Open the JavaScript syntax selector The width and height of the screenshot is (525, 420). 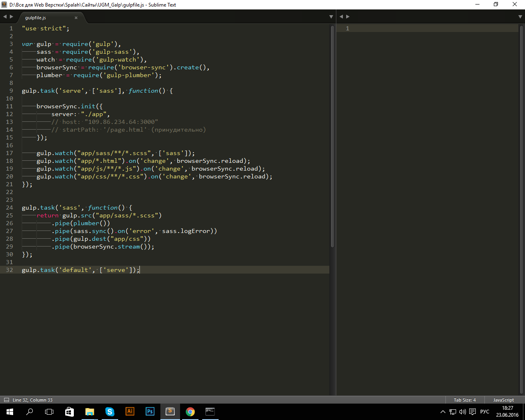coord(503,400)
